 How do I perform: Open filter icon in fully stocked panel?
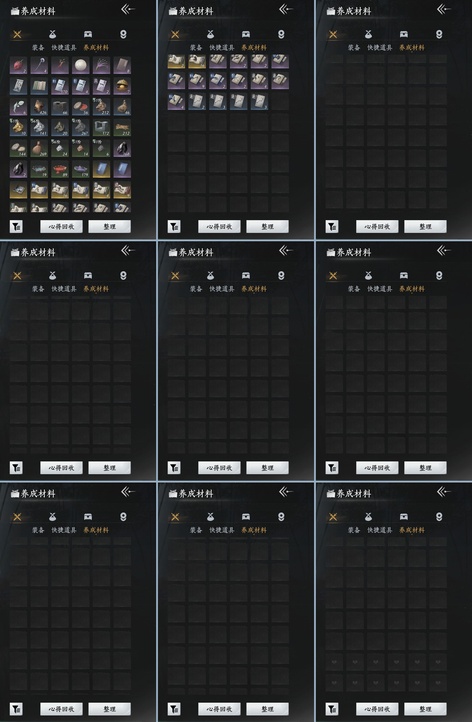point(16,226)
